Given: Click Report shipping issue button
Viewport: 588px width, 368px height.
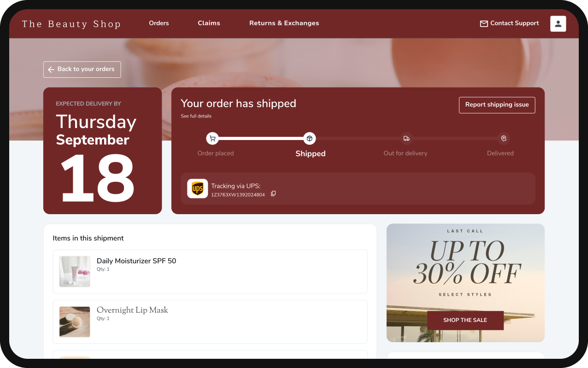Looking at the screenshot, I should tap(497, 105).
